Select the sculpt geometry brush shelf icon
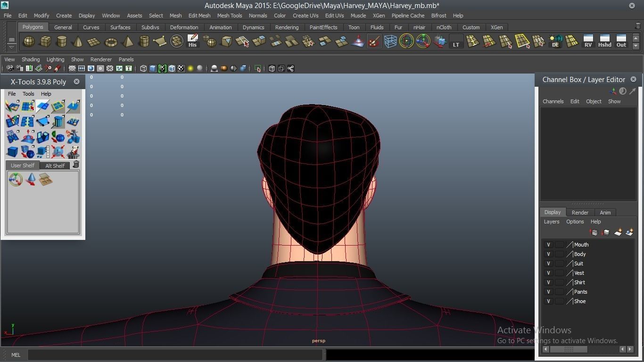644x362 pixels. tap(374, 41)
